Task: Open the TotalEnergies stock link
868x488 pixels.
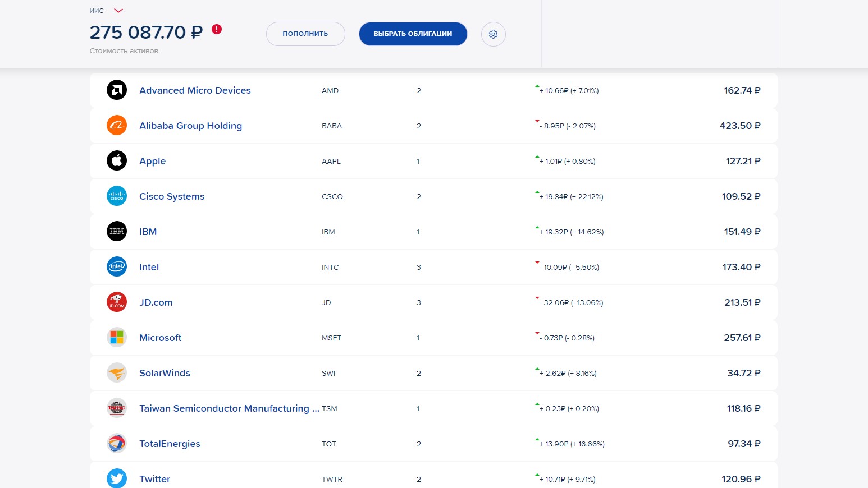Action: (x=170, y=444)
